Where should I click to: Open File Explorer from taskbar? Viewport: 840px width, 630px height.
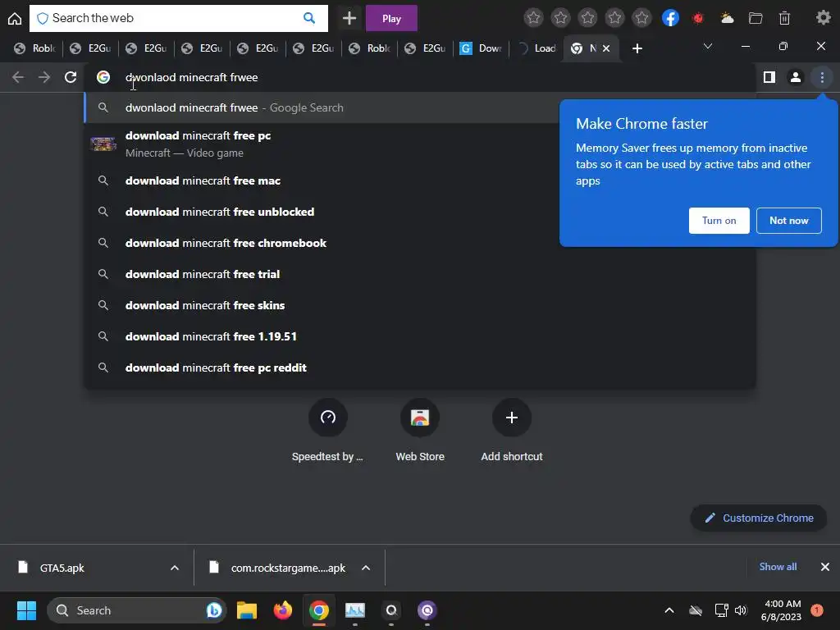[247, 610]
